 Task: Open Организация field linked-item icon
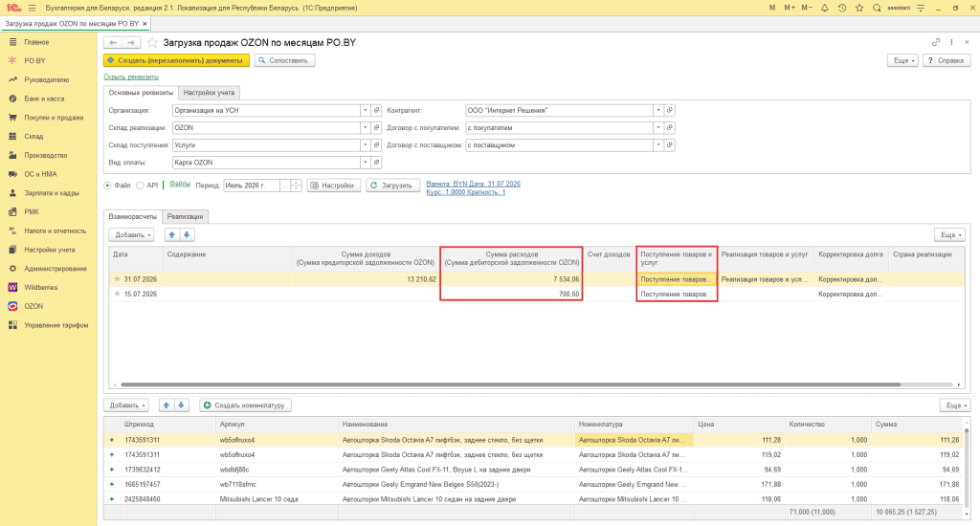pos(376,111)
